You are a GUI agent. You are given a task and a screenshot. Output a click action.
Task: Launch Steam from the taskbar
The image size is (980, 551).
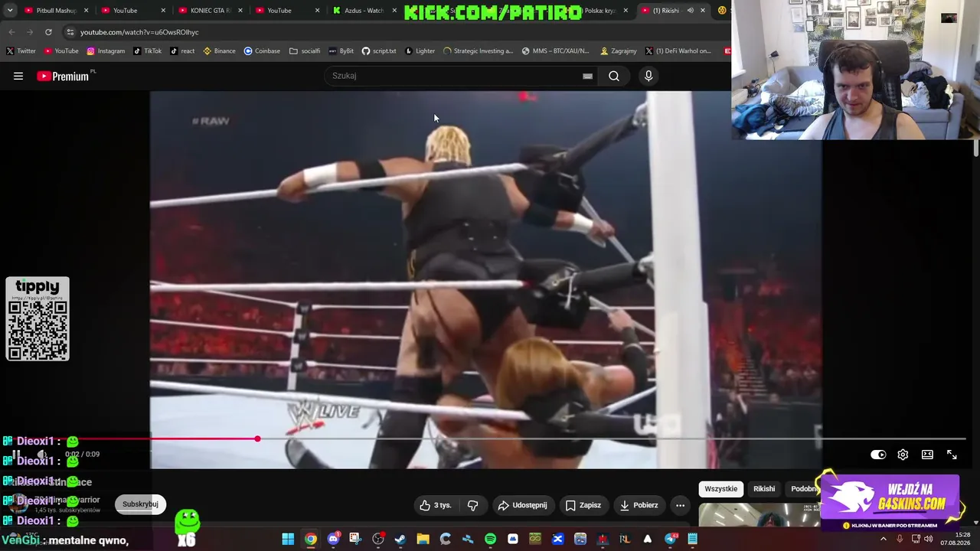pyautogui.click(x=400, y=539)
